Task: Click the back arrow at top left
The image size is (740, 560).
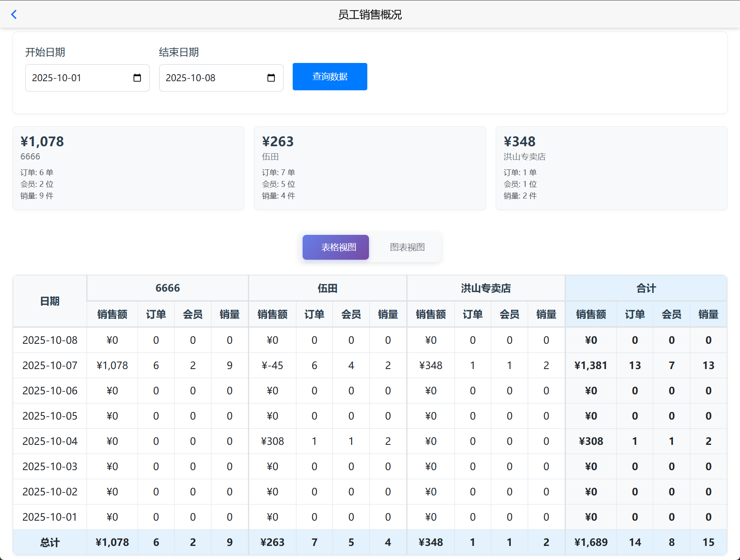Action: (x=14, y=14)
